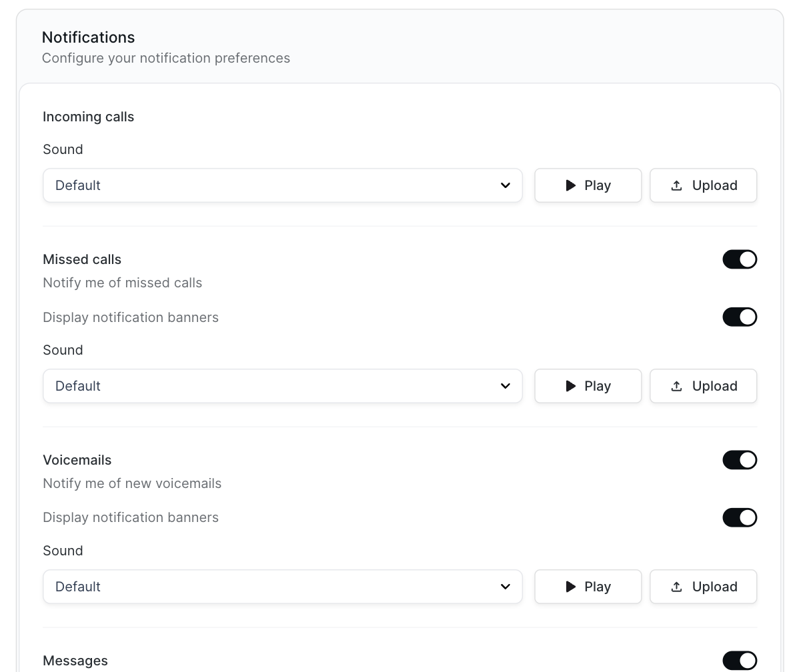Turn off Voicemails notification banners

(x=740, y=517)
